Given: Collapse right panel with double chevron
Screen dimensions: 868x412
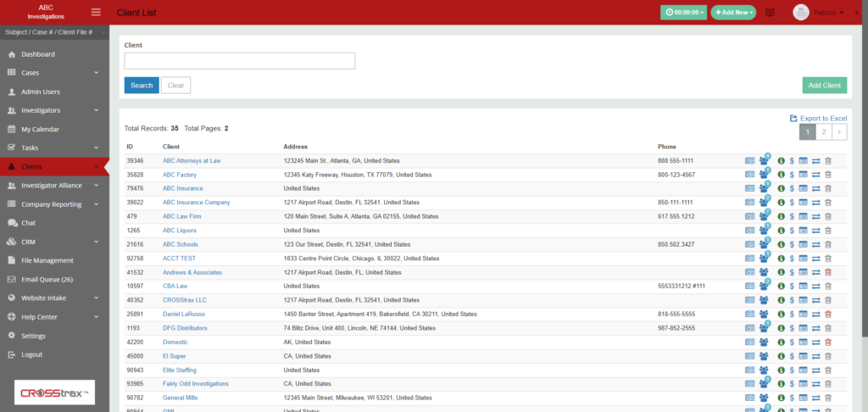Looking at the screenshot, I should point(857,12).
